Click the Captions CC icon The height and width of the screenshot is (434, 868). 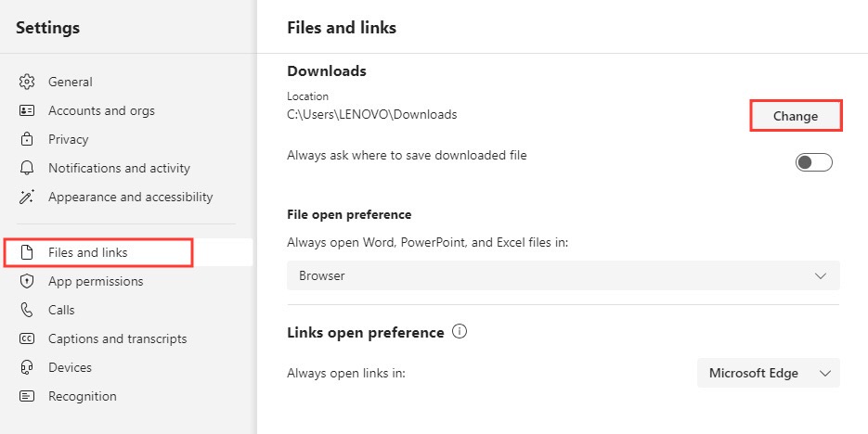tap(27, 338)
